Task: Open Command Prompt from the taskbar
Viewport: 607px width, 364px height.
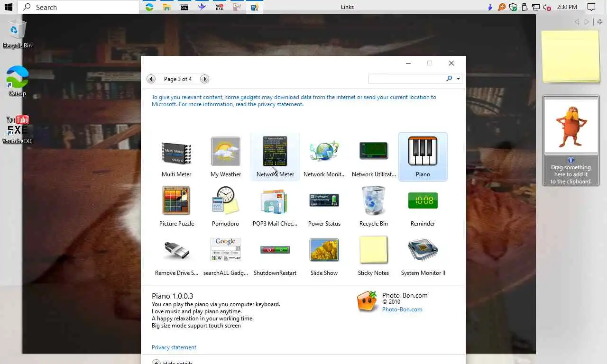Action: pos(184,7)
